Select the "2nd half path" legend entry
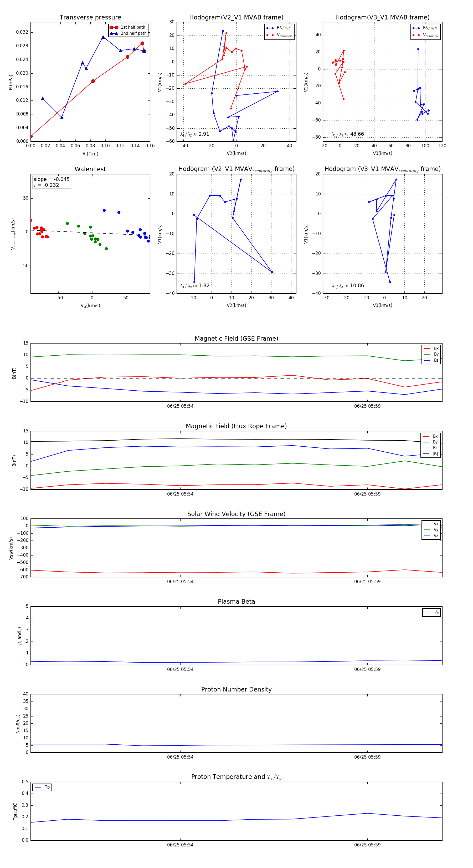This screenshot has width=473, height=868. pyautogui.click(x=128, y=33)
